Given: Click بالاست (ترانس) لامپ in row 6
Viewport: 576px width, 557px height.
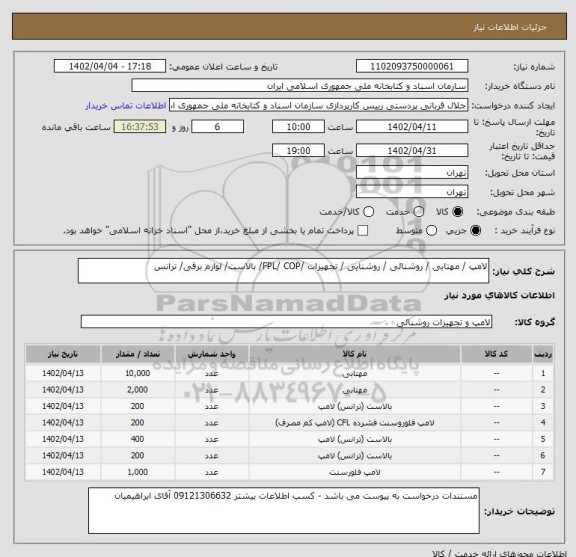Looking at the screenshot, I should [354, 456].
